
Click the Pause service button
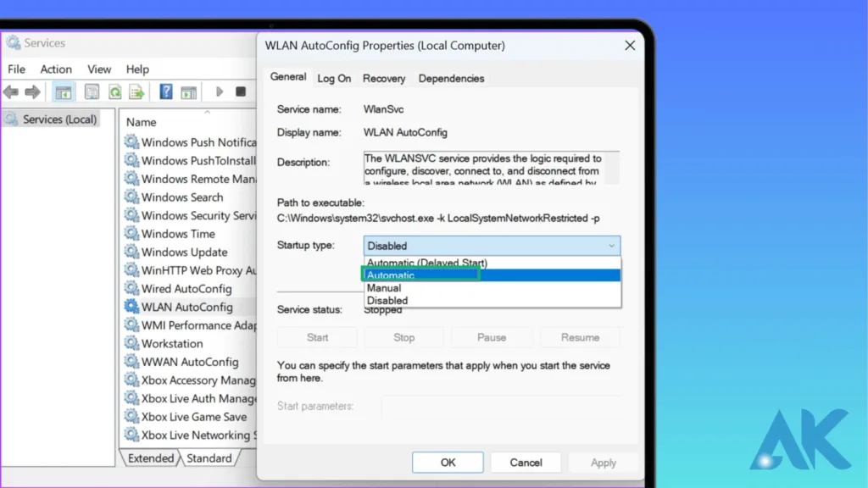click(x=492, y=337)
